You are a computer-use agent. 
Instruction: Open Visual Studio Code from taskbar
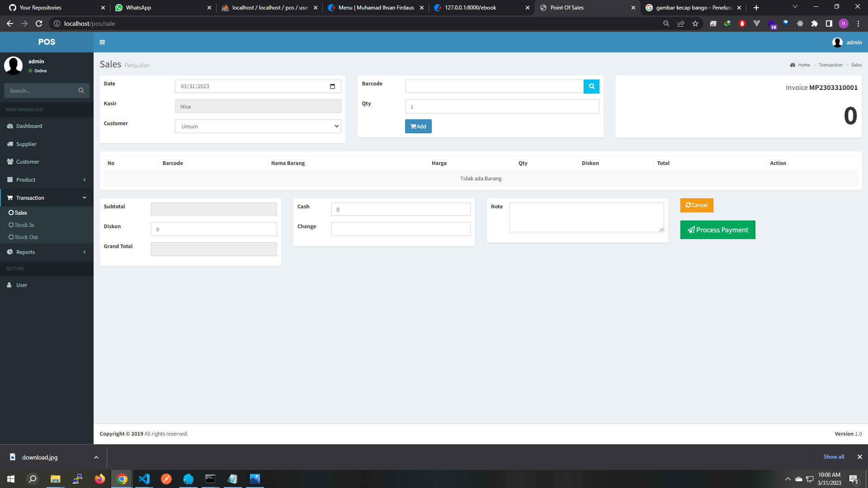[x=144, y=479]
